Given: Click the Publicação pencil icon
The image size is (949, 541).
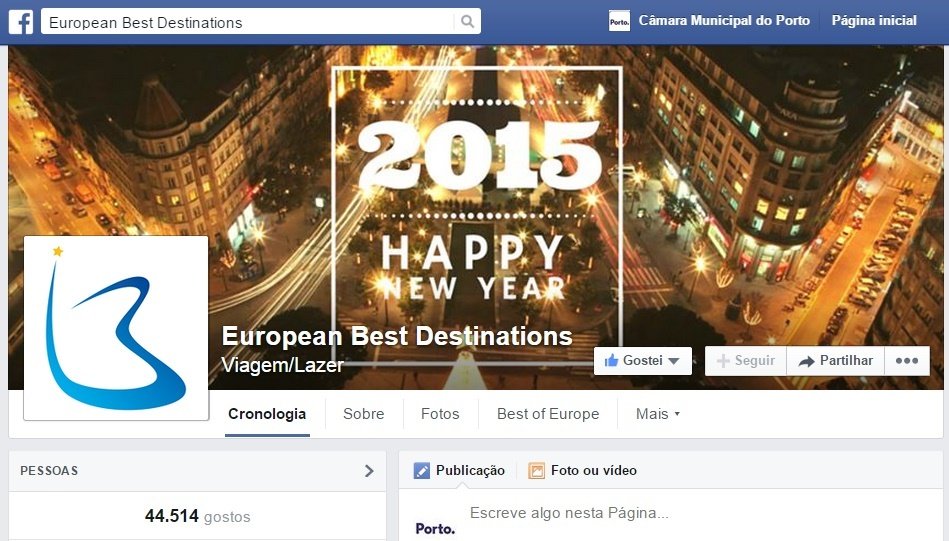Looking at the screenshot, I should [422, 470].
